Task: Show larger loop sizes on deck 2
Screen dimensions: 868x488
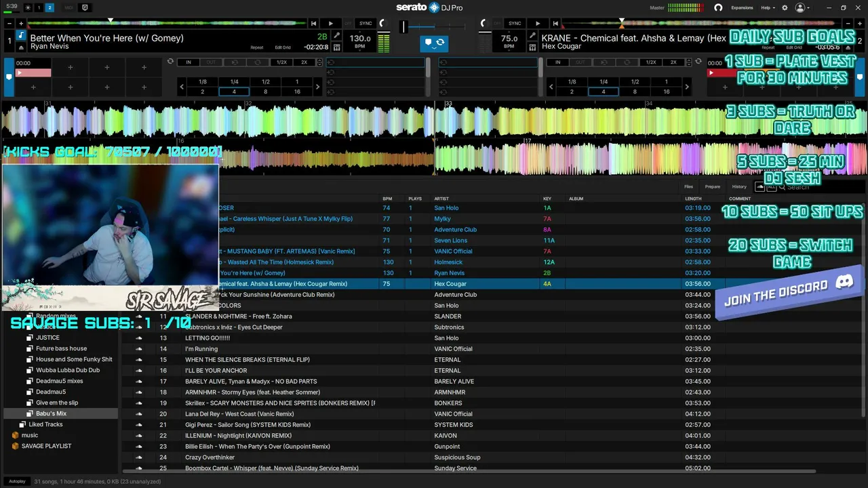Action: pyautogui.click(x=687, y=86)
